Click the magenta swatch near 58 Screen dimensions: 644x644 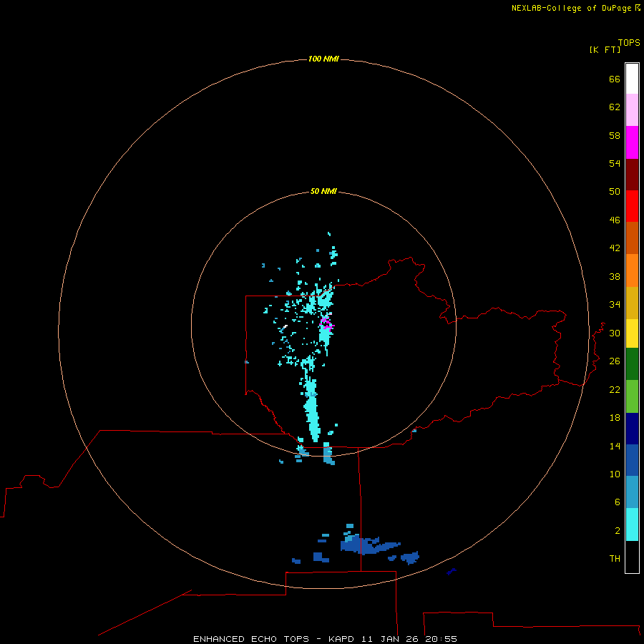click(x=632, y=142)
